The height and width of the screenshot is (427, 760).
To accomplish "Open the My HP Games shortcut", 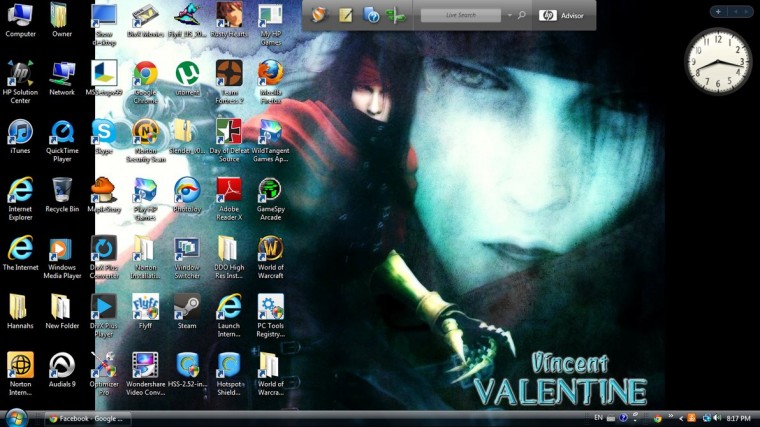I will [x=270, y=24].
